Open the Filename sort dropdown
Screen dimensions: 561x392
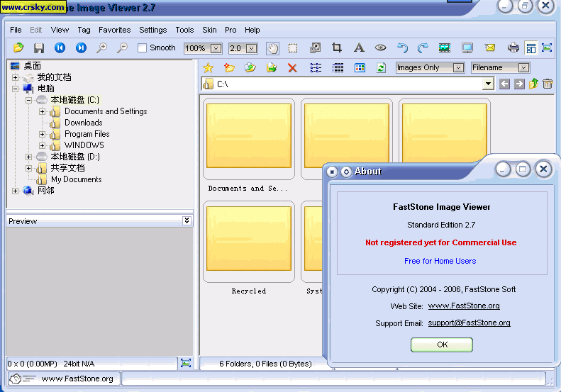(523, 68)
